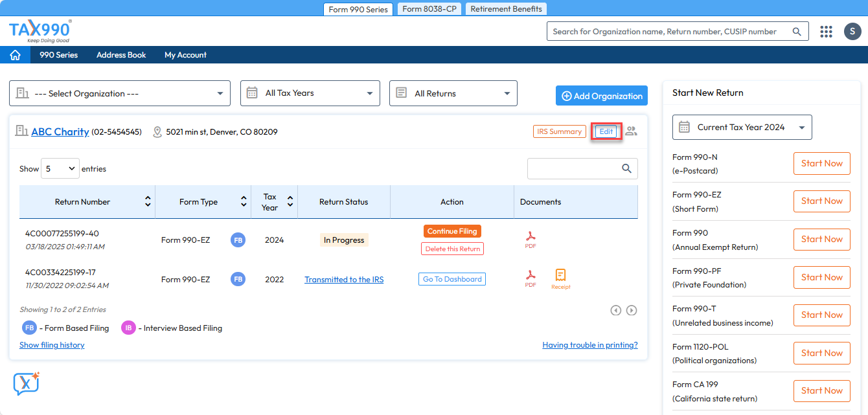Click Show filing history link
Image resolution: width=868 pixels, height=415 pixels.
pyautogui.click(x=52, y=345)
